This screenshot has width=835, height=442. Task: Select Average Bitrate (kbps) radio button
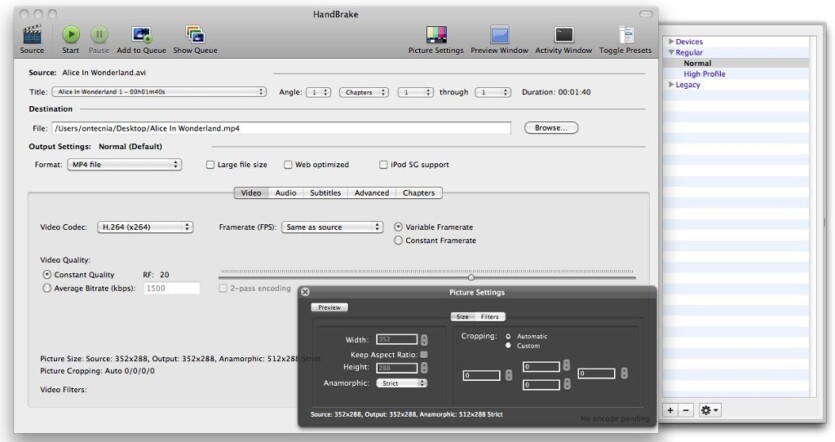(x=47, y=288)
